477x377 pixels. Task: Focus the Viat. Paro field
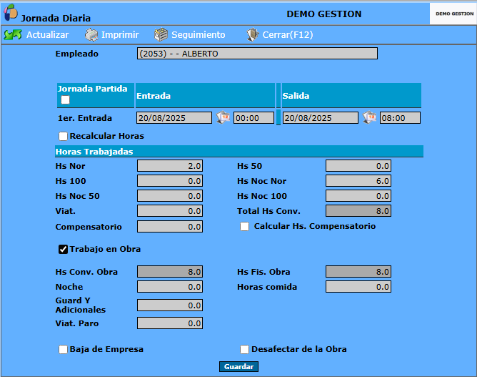tap(170, 323)
